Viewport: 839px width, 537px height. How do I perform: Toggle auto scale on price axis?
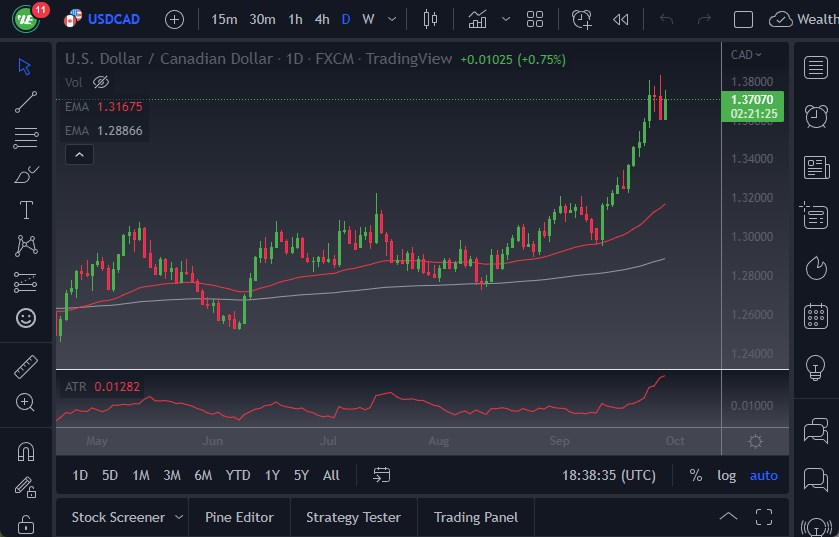click(763, 475)
